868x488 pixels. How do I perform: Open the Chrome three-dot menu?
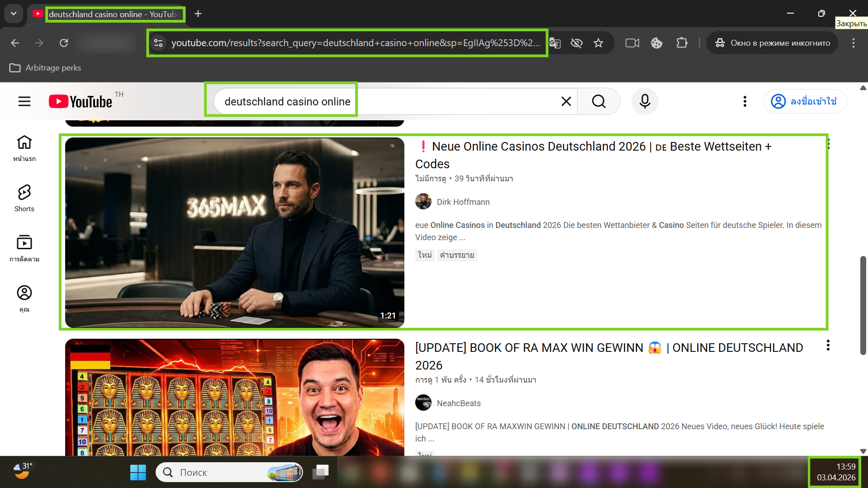coord(854,43)
